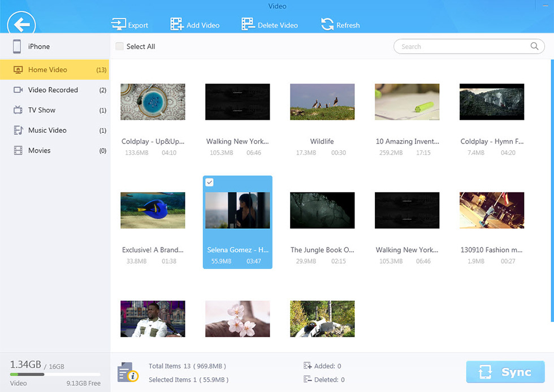Click the Video Recorded camera icon

point(18,90)
